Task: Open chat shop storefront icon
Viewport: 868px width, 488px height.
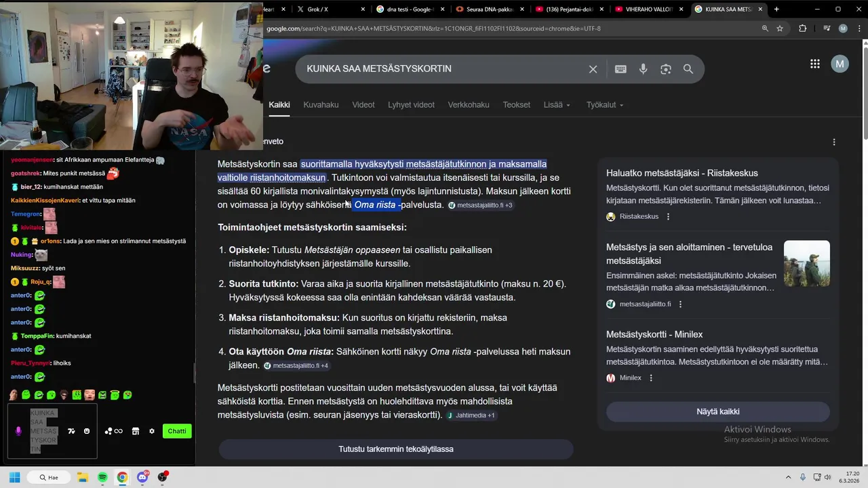Action: click(x=135, y=431)
